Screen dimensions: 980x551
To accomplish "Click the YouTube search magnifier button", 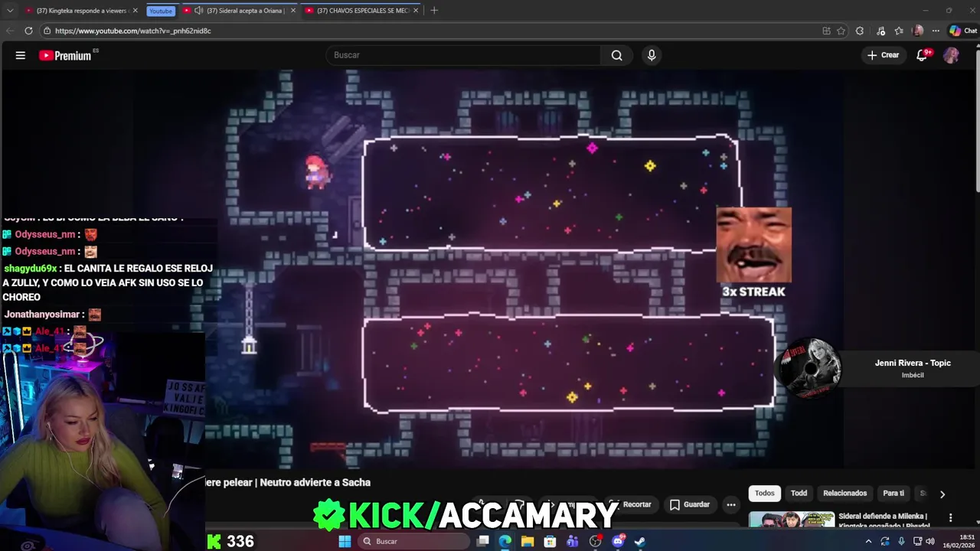I will coord(617,55).
